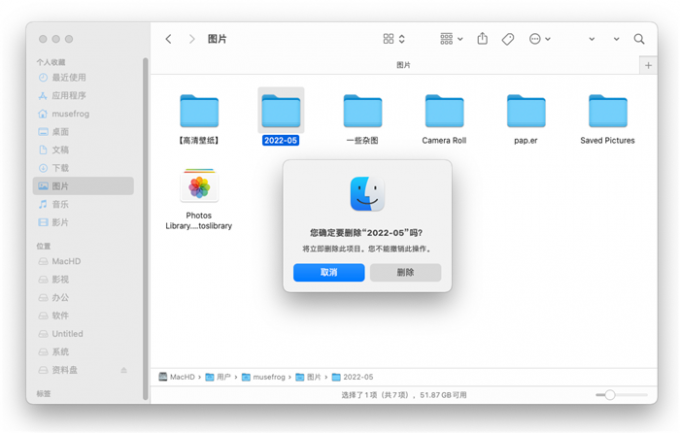Eject the 资料盘 volume

tap(124, 370)
